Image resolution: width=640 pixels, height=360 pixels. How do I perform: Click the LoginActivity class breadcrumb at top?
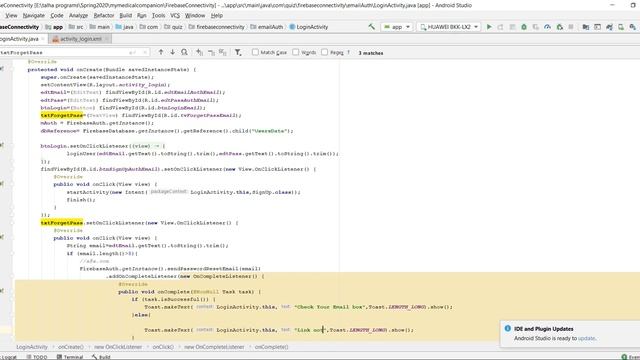click(x=309, y=27)
